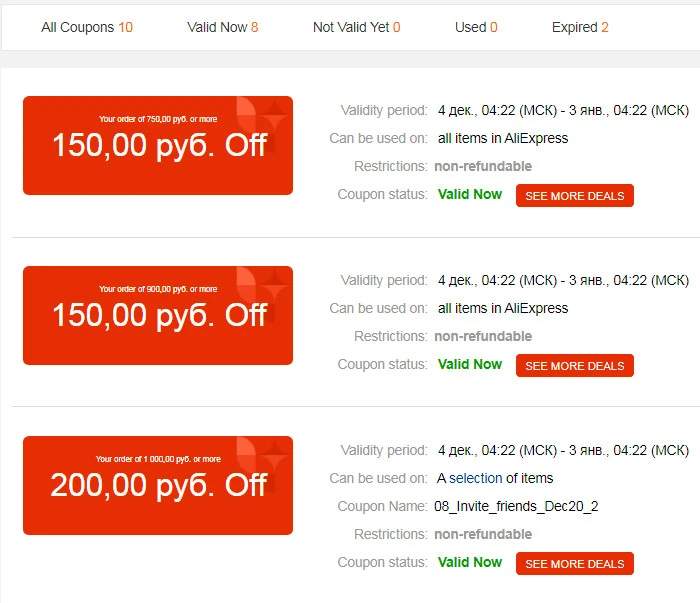Viewport: 700px width, 603px height.
Task: Click the Valid Now status of the first coupon
Action: pyautogui.click(x=470, y=194)
